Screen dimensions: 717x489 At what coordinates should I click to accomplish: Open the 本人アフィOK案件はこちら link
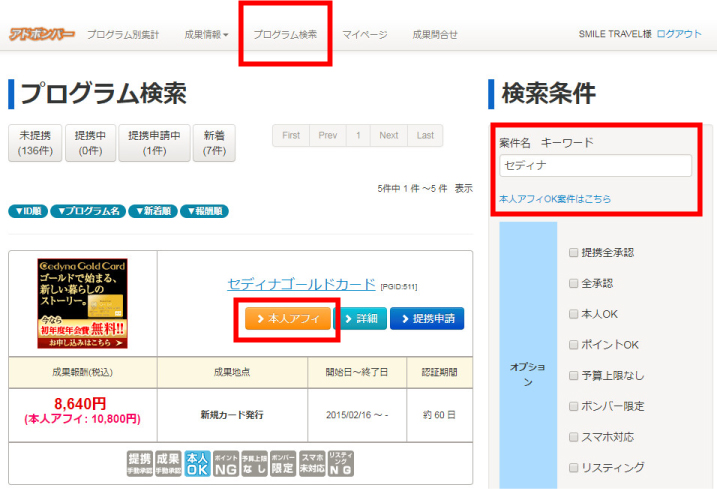pos(555,199)
